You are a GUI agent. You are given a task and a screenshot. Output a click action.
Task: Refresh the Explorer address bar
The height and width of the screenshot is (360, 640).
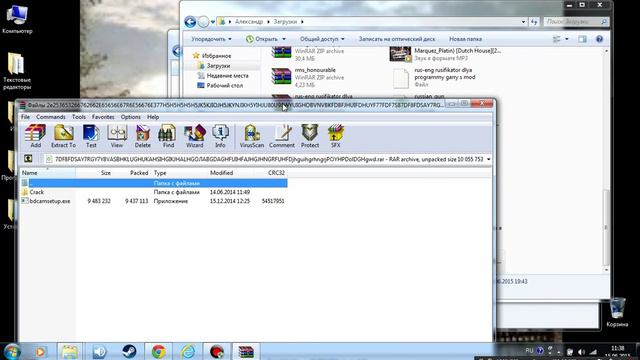tap(534, 22)
